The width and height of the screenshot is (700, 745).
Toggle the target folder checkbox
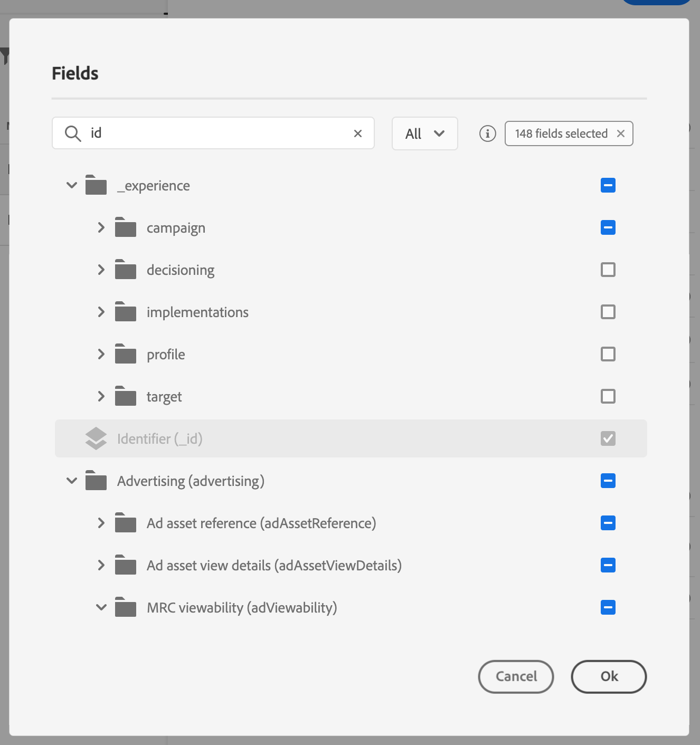[x=608, y=396]
